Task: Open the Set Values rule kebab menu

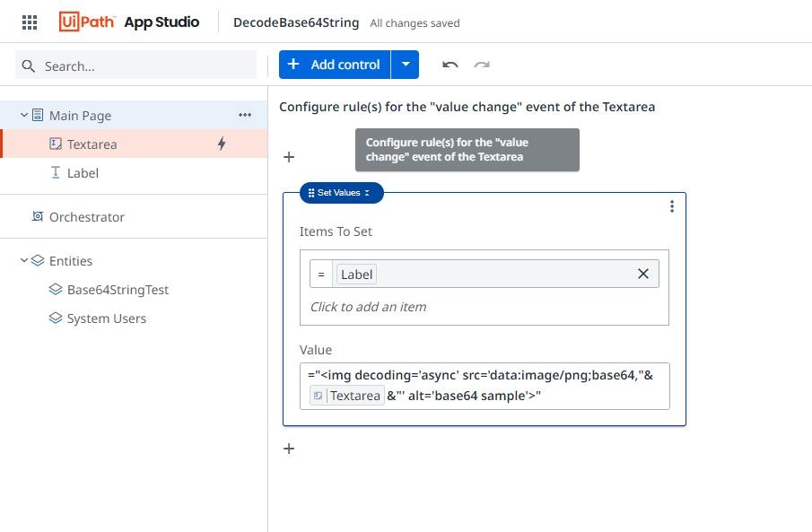Action: pos(672,207)
